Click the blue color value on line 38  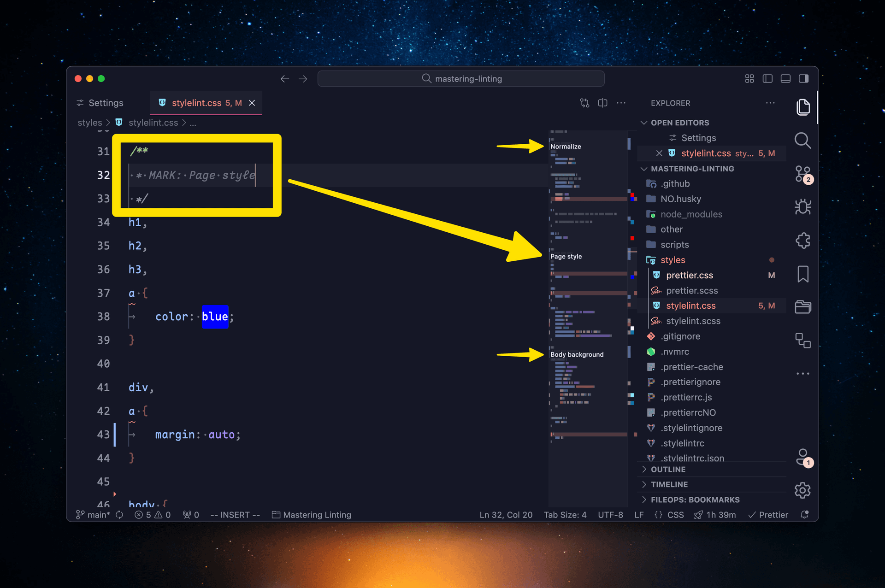(215, 317)
